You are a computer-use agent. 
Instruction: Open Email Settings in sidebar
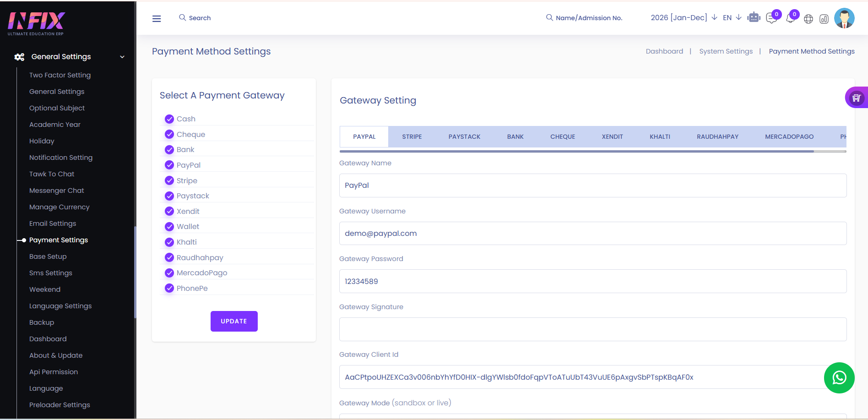(53, 224)
